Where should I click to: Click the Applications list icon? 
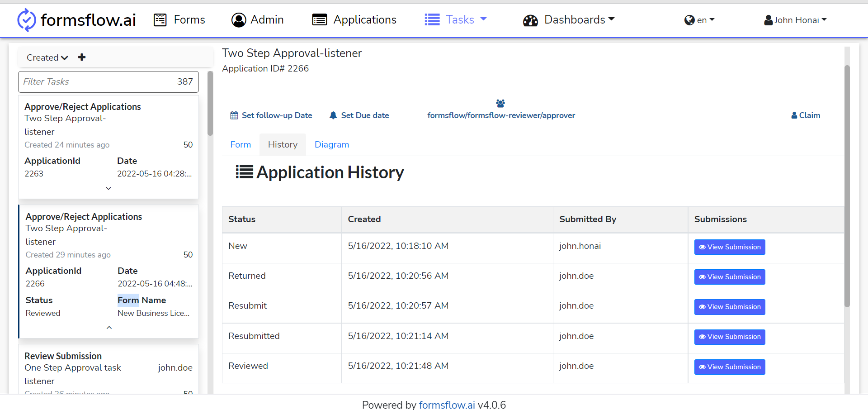320,20
